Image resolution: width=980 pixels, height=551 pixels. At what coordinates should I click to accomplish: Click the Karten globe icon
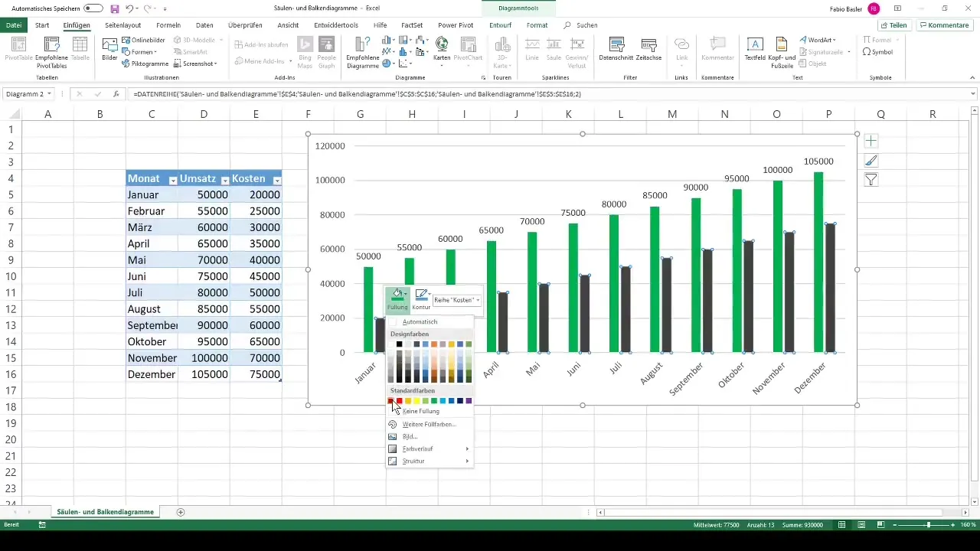442,44
